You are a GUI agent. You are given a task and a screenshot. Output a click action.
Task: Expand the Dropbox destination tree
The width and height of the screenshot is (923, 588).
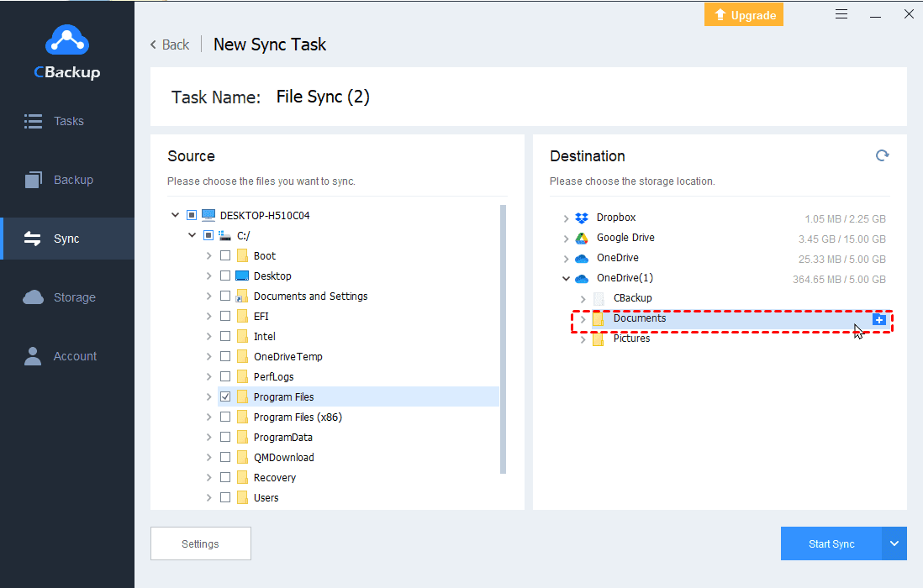coord(566,218)
